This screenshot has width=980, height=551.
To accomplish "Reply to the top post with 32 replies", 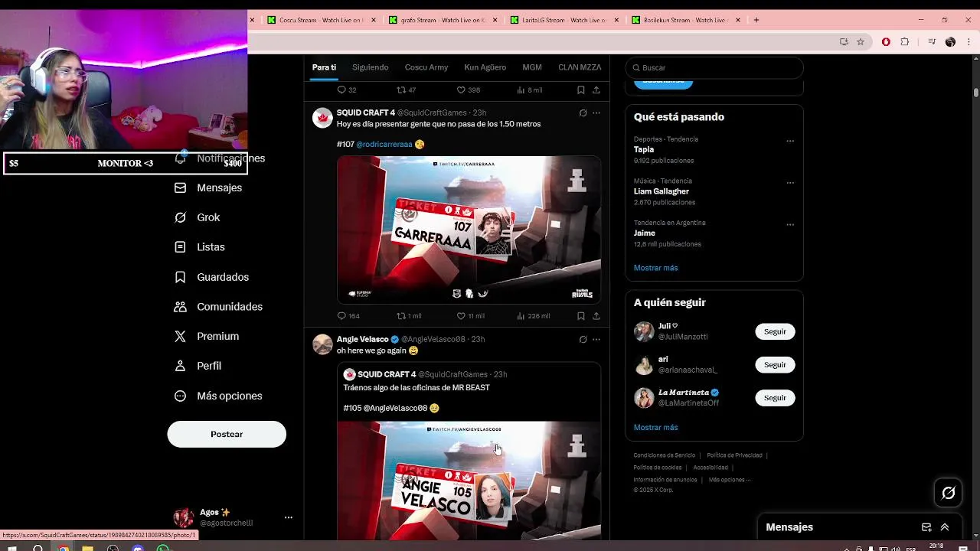I will pyautogui.click(x=347, y=90).
